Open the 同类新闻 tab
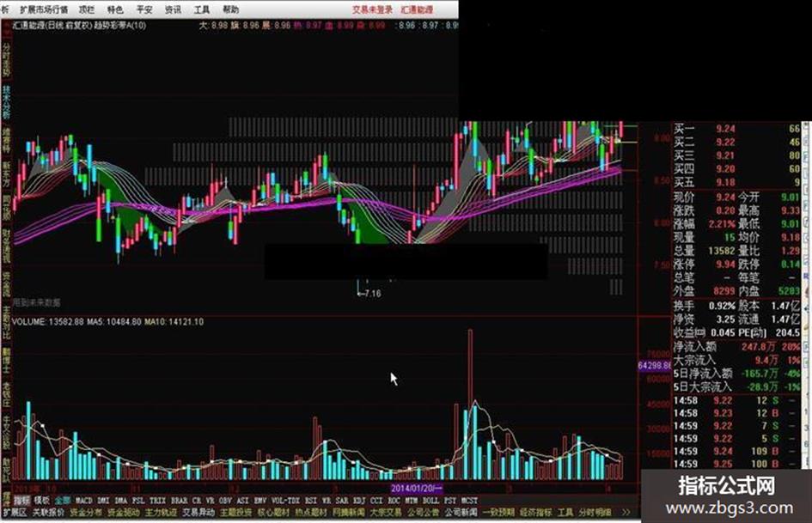This screenshot has width=812, height=523. [x=349, y=512]
